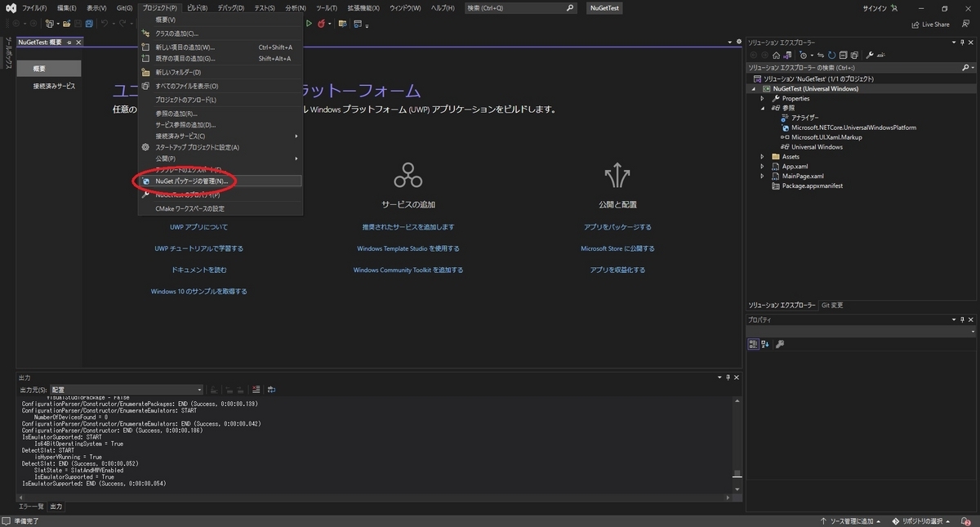Open 参照の追加 menu entry
Image resolution: width=980 pixels, height=527 pixels.
[220, 114]
